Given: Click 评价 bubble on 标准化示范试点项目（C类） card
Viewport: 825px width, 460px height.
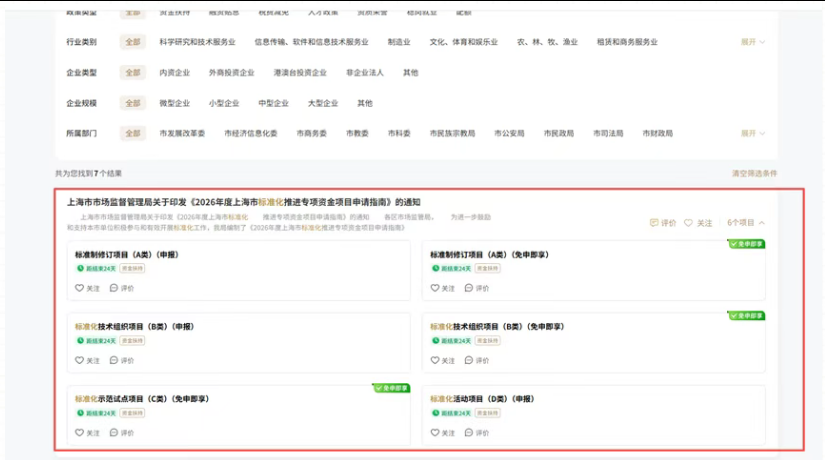Looking at the screenshot, I should point(114,432).
